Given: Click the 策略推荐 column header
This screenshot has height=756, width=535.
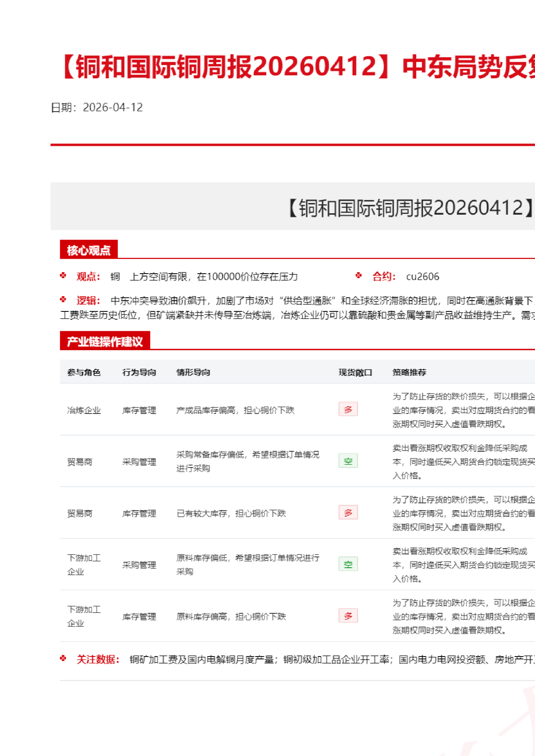Looking at the screenshot, I should pyautogui.click(x=409, y=372).
